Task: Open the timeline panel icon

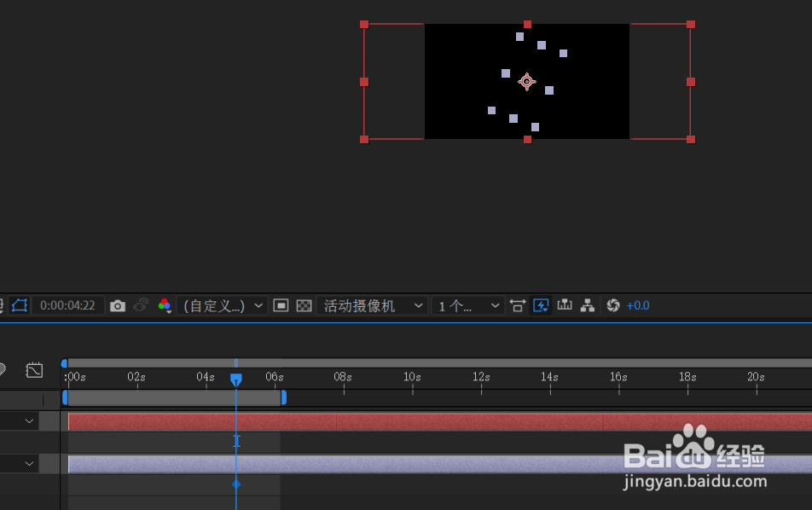Action: pos(565,305)
